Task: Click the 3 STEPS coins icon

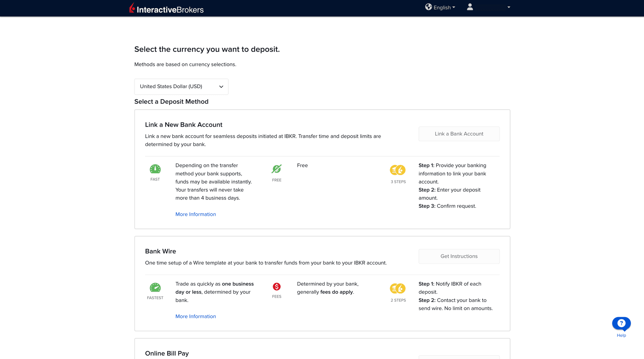Action: (x=398, y=170)
